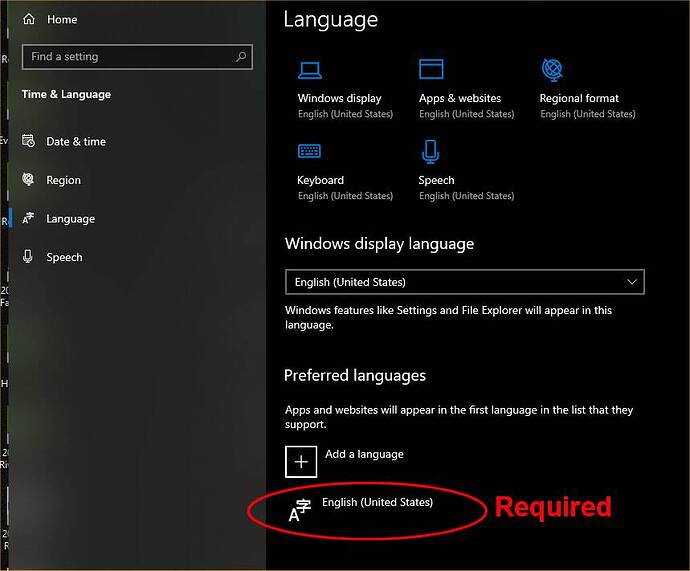Open Speech settings in sidebar
Viewport: 690px width, 571px height.
[64, 257]
